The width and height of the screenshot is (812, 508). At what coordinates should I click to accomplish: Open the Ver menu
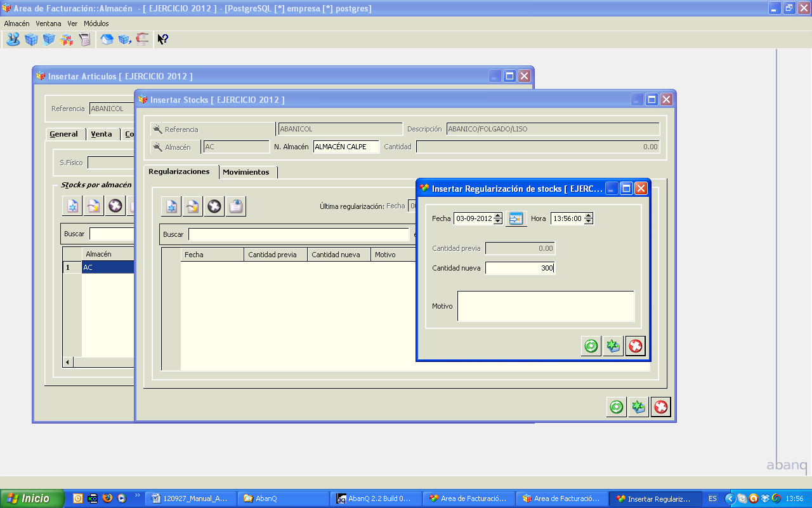pos(72,23)
